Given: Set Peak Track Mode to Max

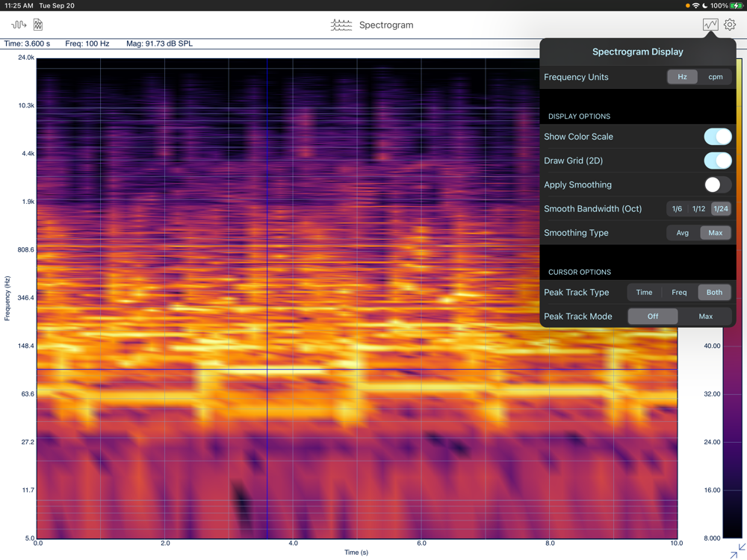Looking at the screenshot, I should point(705,317).
